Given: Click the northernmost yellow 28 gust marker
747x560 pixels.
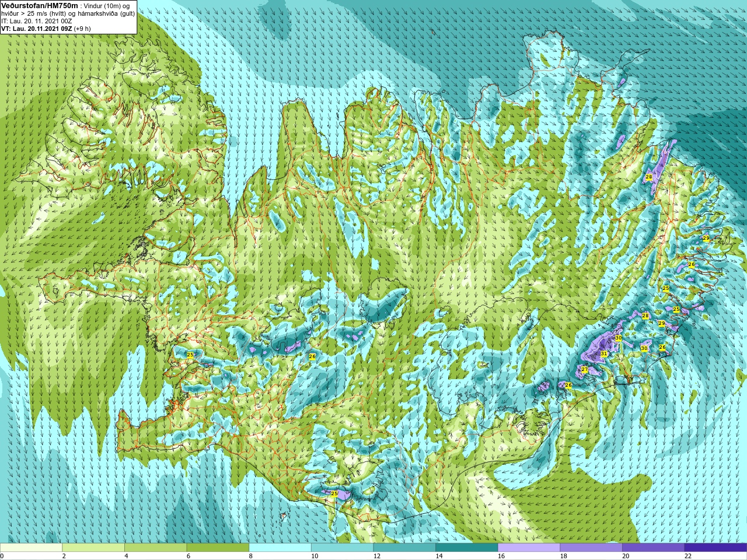Looking at the screenshot, I should pos(649,177).
